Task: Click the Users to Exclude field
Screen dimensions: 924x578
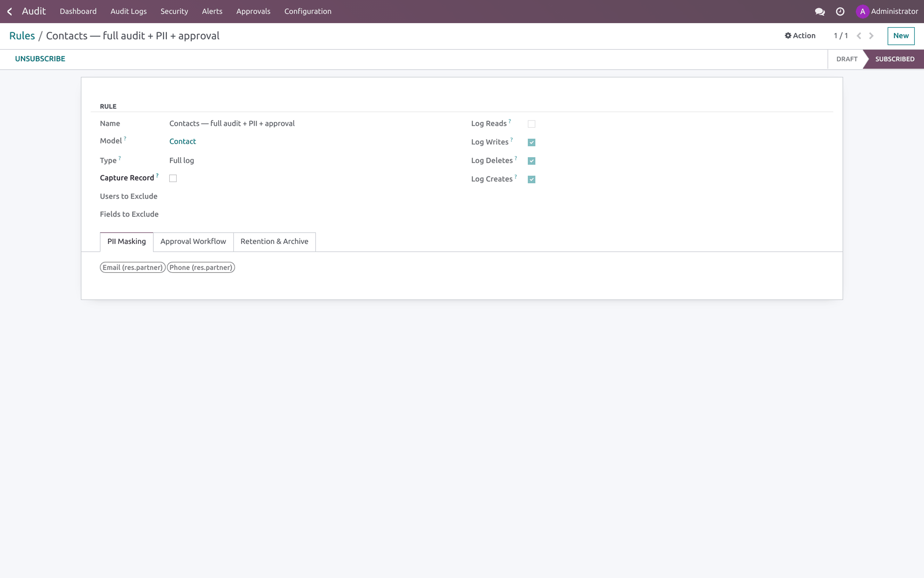Action: pyautogui.click(x=129, y=197)
